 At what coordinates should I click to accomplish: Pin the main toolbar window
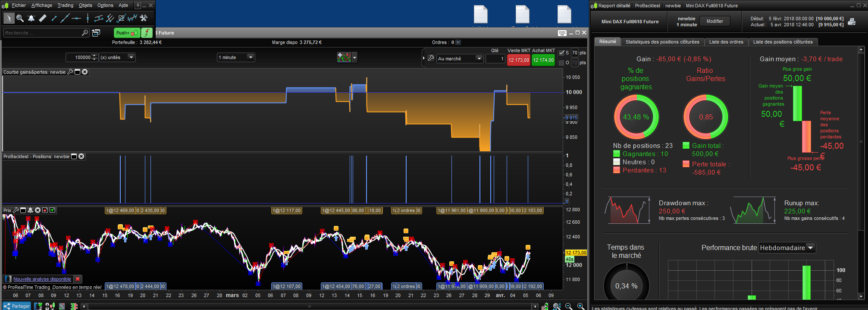(138, 5)
